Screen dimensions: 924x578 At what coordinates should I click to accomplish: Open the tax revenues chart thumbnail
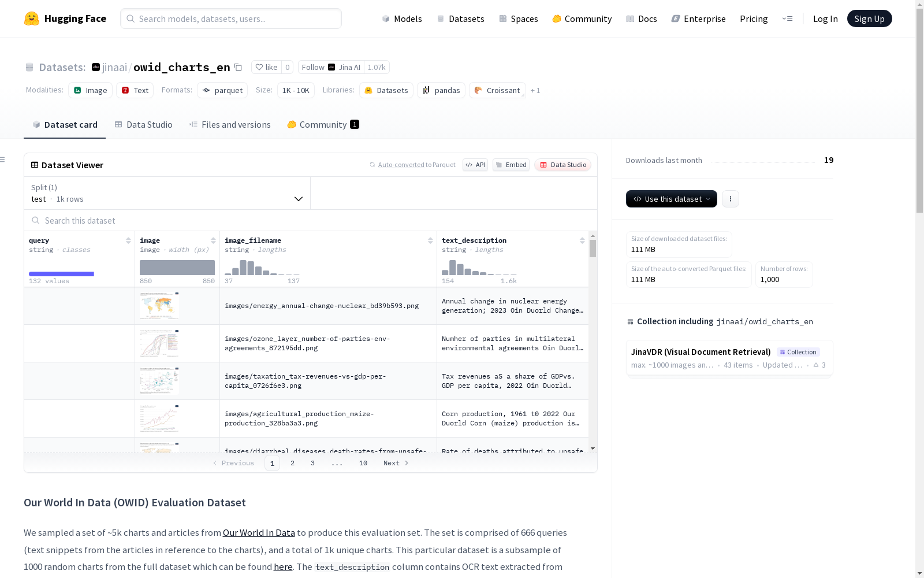click(159, 381)
